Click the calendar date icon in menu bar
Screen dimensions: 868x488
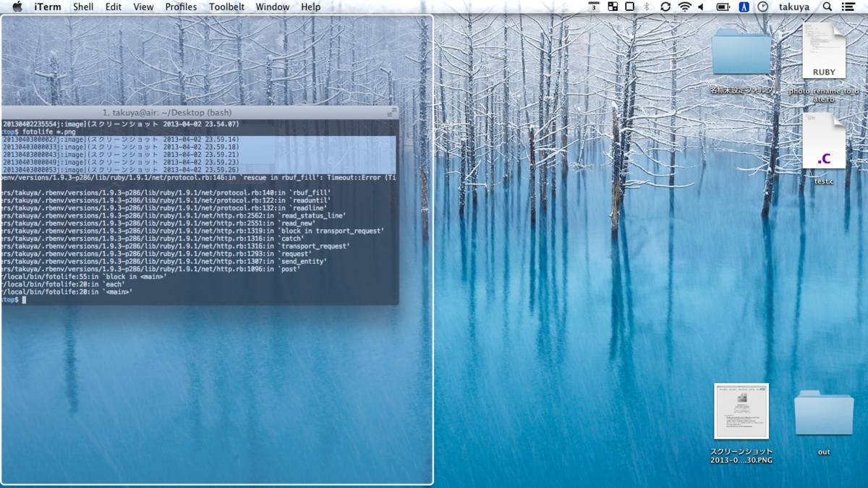point(594,7)
